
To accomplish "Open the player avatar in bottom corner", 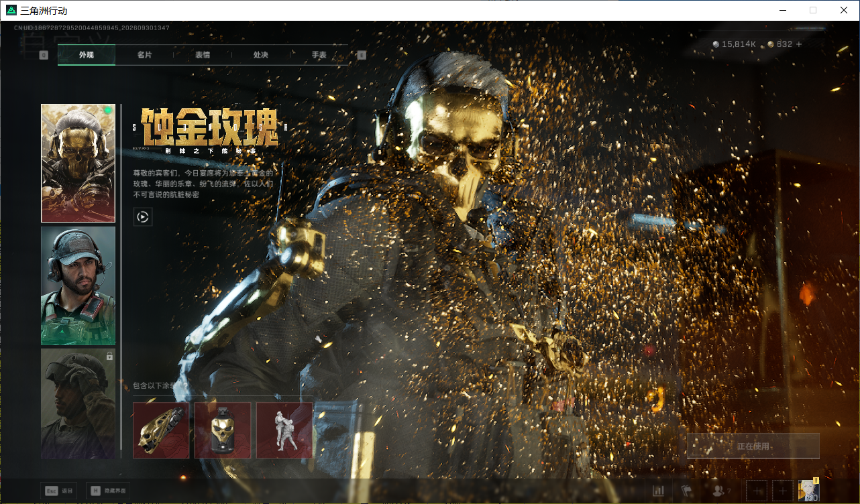I will (x=808, y=491).
